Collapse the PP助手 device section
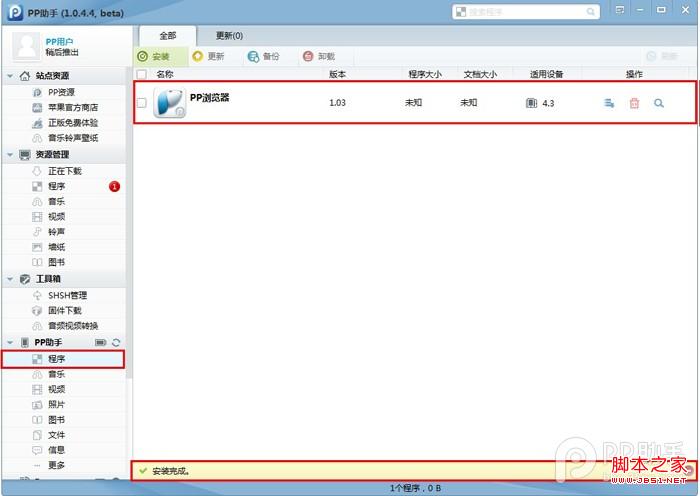This screenshot has width=700, height=496. click(x=10, y=342)
